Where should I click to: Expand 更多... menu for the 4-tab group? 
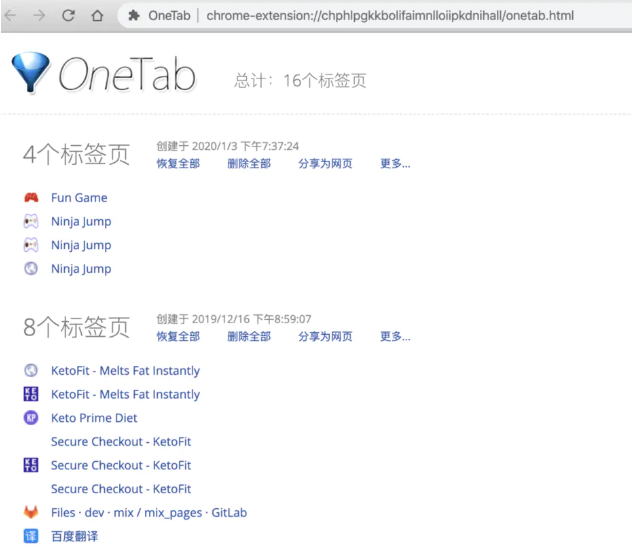(395, 164)
